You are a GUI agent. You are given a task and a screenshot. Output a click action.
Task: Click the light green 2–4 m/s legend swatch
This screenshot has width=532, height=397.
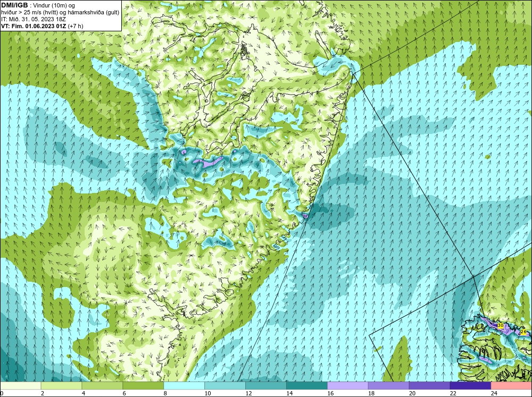point(61,385)
